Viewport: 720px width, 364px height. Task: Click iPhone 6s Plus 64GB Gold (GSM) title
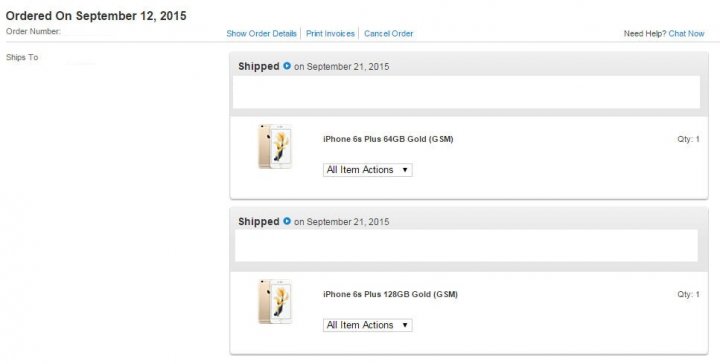point(388,139)
